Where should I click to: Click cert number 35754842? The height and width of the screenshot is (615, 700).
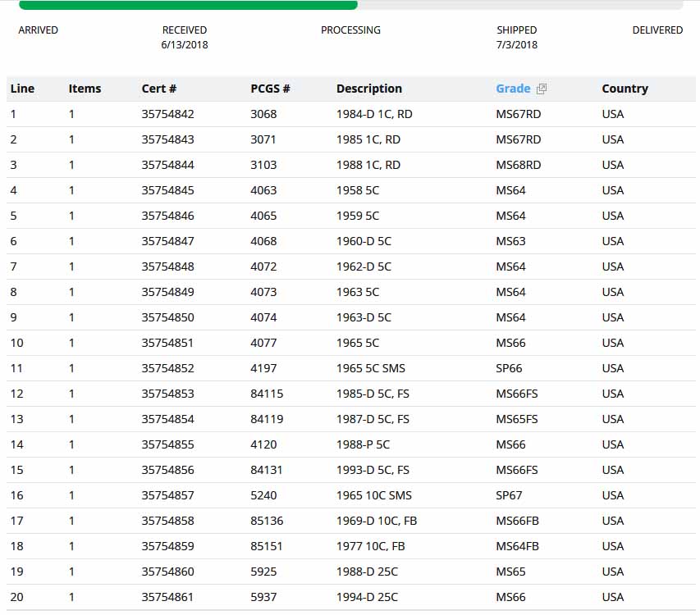pyautogui.click(x=168, y=114)
